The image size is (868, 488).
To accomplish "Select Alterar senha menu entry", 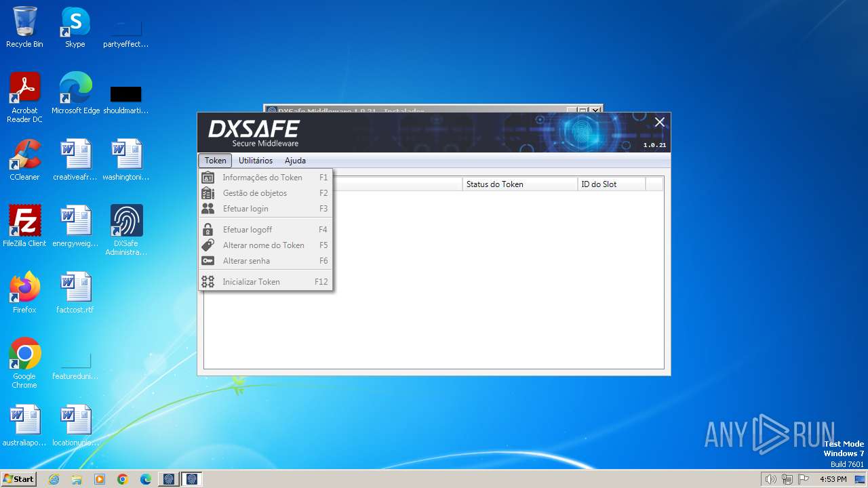I will tap(265, 261).
